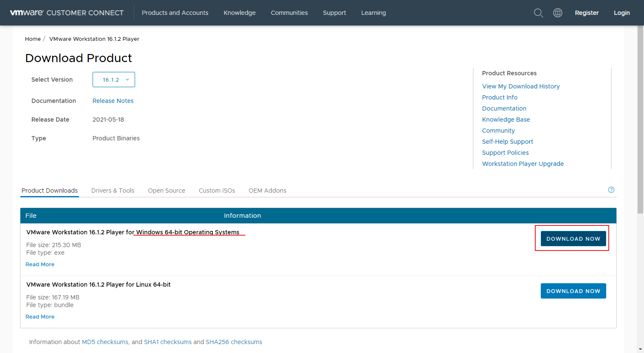Open the Community resource link
Screen dimensions: 644x353
coord(498,131)
